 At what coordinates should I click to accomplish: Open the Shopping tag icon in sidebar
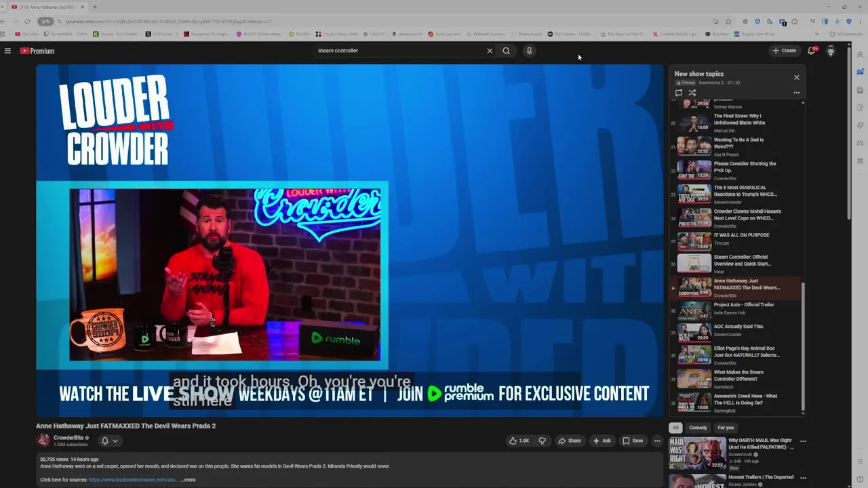(x=860, y=125)
